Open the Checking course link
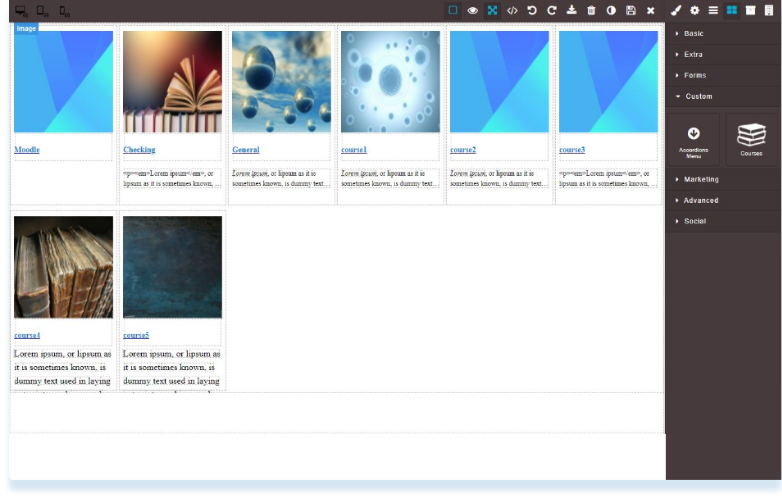Screen dimensions: 782x501 coord(139,150)
